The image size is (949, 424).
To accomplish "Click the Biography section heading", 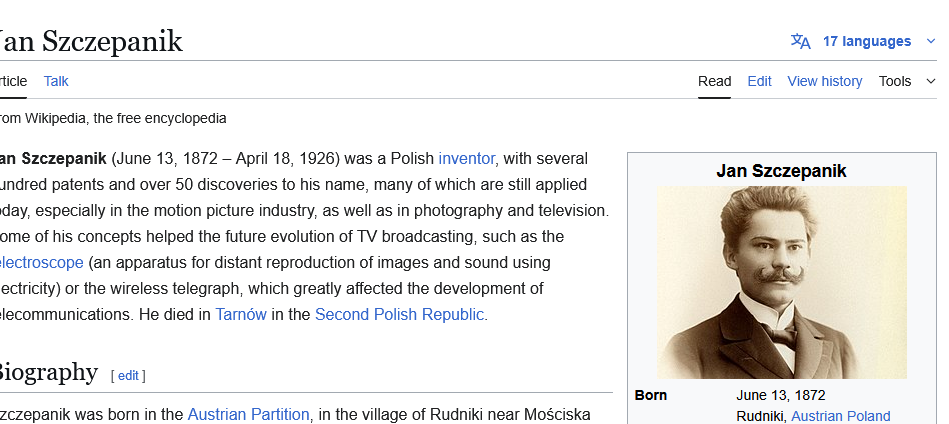I will (47, 372).
